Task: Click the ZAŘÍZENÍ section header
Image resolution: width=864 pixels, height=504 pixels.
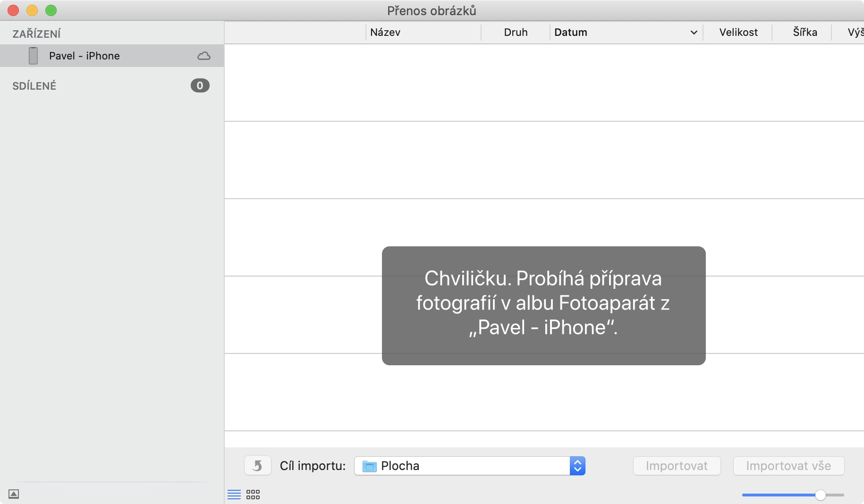Action: [x=37, y=34]
